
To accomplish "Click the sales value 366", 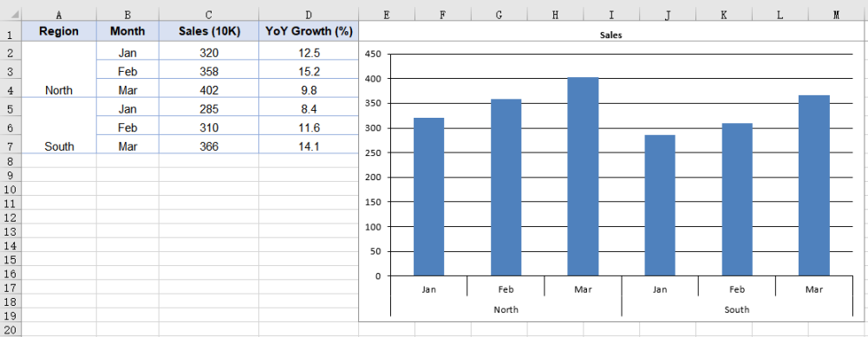I will pyautogui.click(x=209, y=146).
